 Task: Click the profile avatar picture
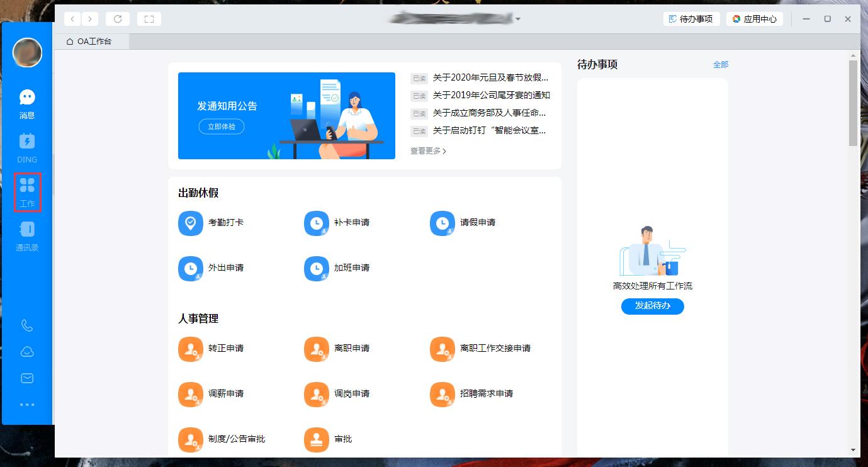[26, 53]
